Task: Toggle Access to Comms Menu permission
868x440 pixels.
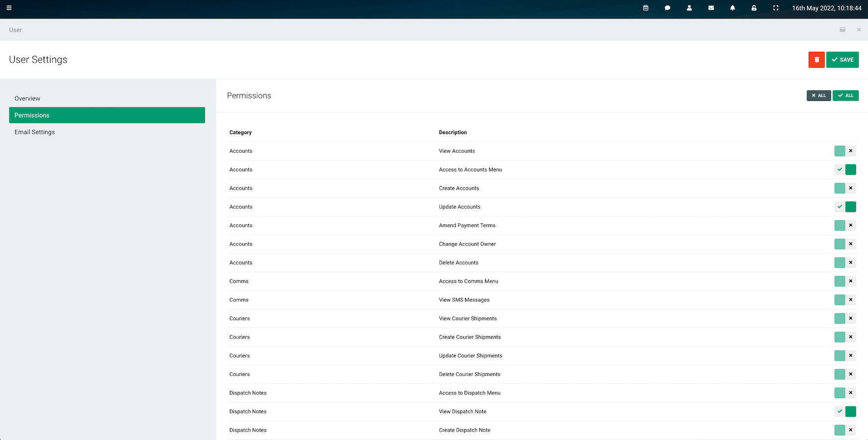Action: (845, 281)
